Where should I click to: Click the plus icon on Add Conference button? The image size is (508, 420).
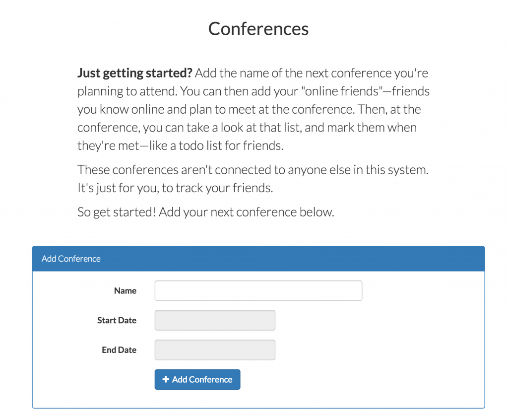[166, 379]
